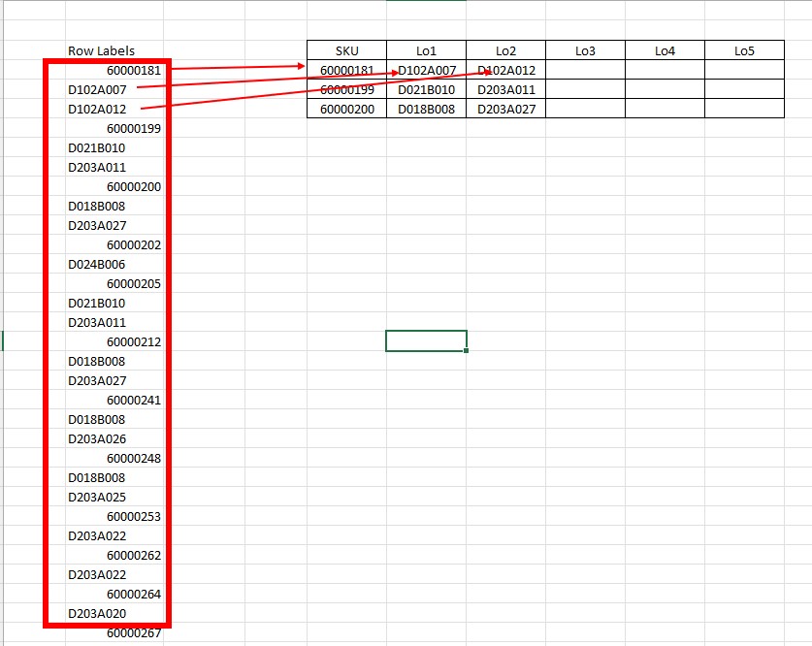Click the active cell with green border
This screenshot has height=646, width=812.
coord(426,341)
